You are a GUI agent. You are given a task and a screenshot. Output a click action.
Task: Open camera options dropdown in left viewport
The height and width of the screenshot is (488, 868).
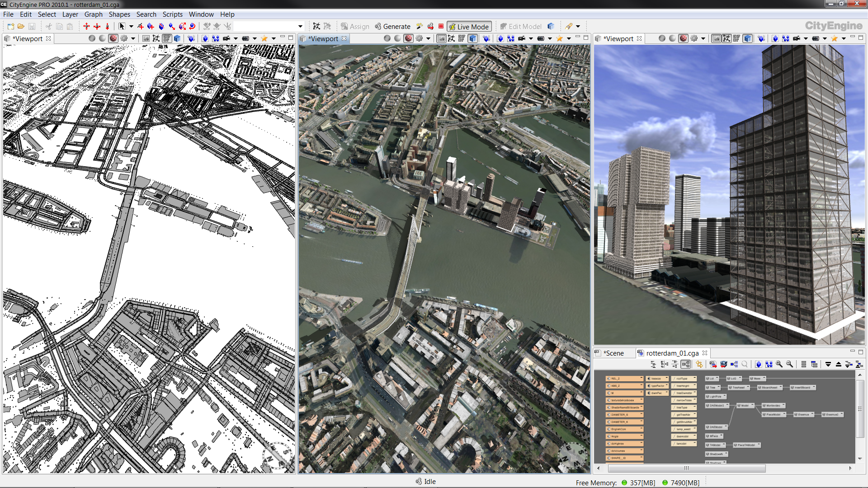[x=236, y=38]
